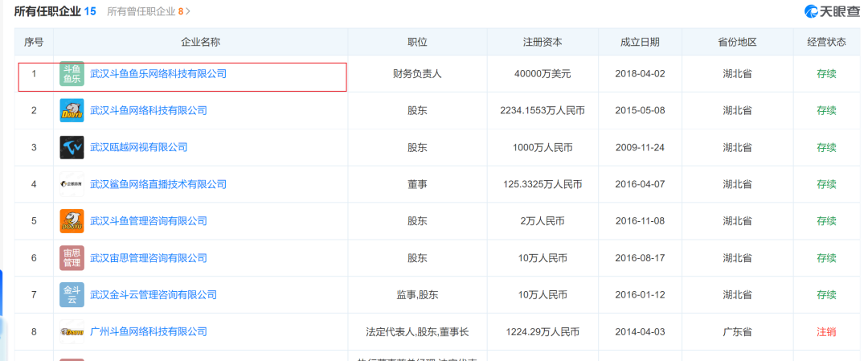Screen dimensions: 868x361
Task: Click the 武汉瓯越网视 company logo
Action: click(x=72, y=147)
